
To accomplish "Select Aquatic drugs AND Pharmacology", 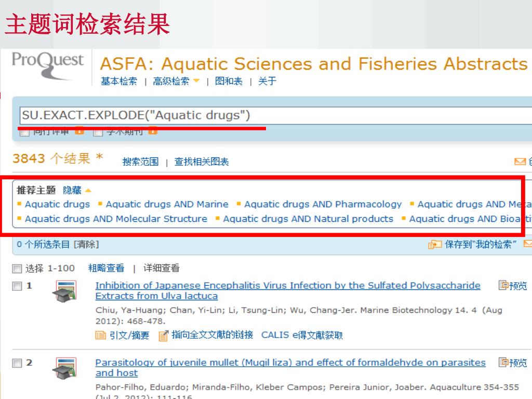I will (323, 204).
